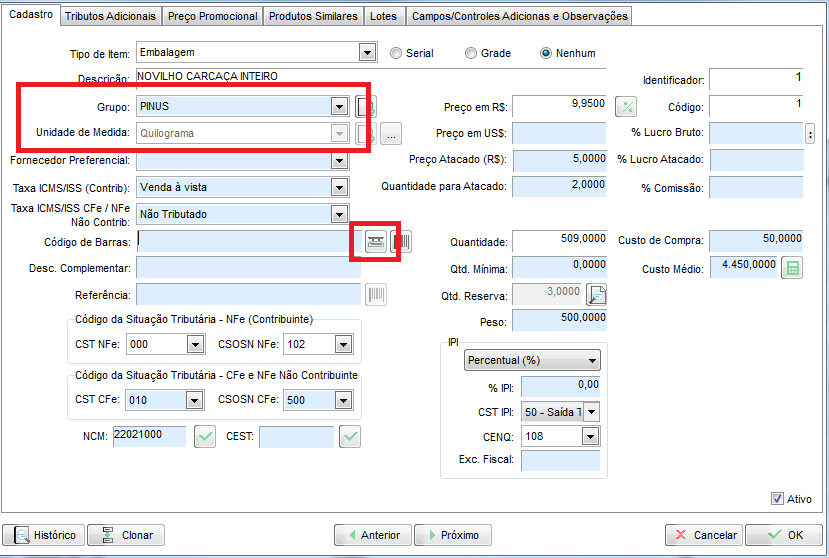Click the checkmark icon beside CEST field

[x=350, y=437]
